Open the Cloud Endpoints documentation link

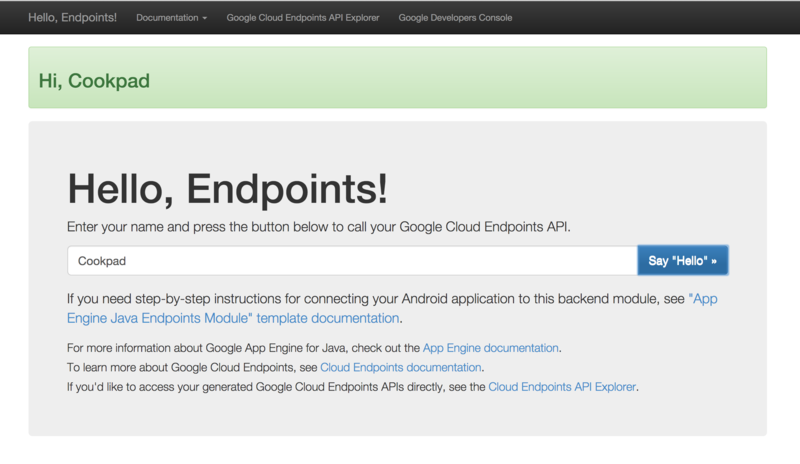coord(401,368)
